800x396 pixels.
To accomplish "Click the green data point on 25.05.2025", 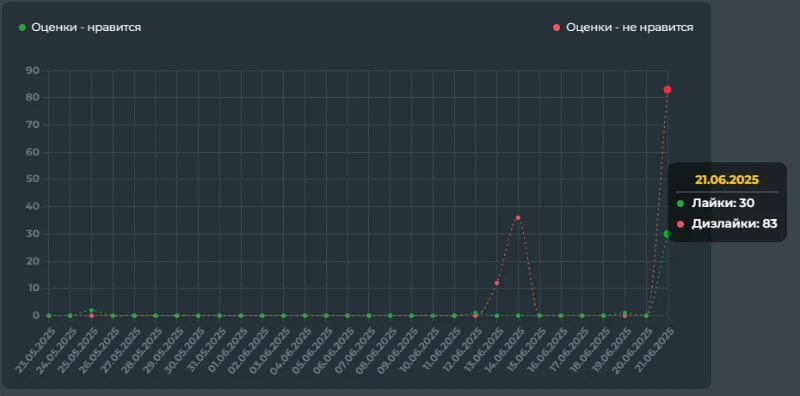I will coord(91,310).
